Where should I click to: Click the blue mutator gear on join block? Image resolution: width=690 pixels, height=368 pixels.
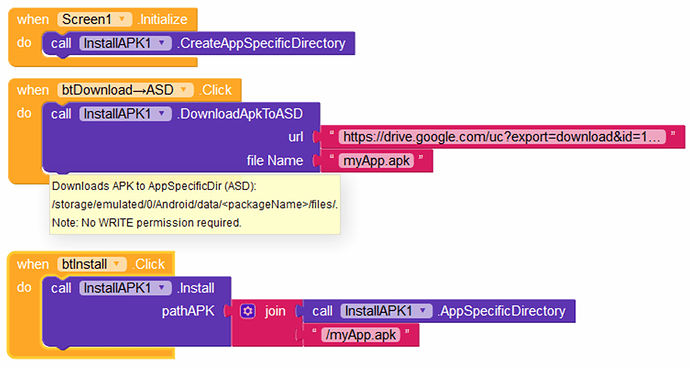point(248,311)
